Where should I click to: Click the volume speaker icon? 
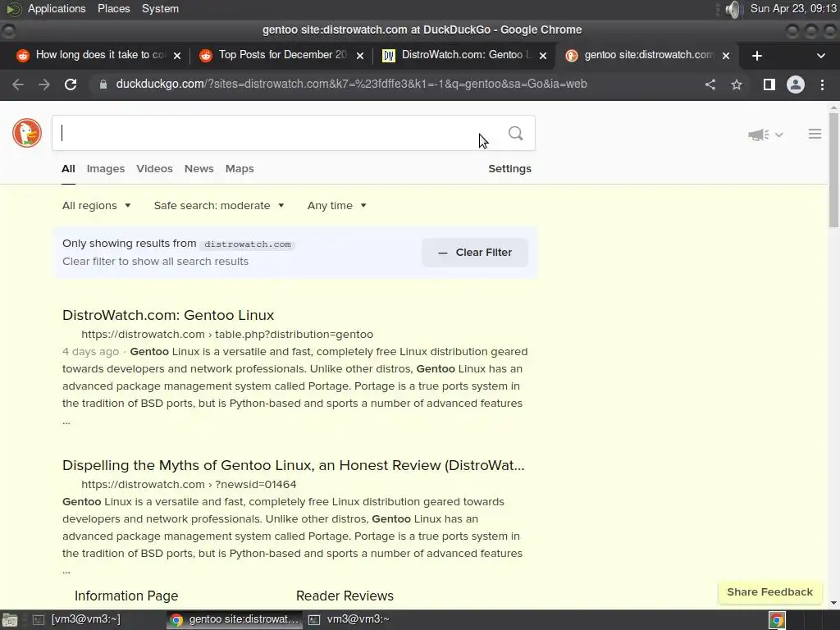coord(733,9)
